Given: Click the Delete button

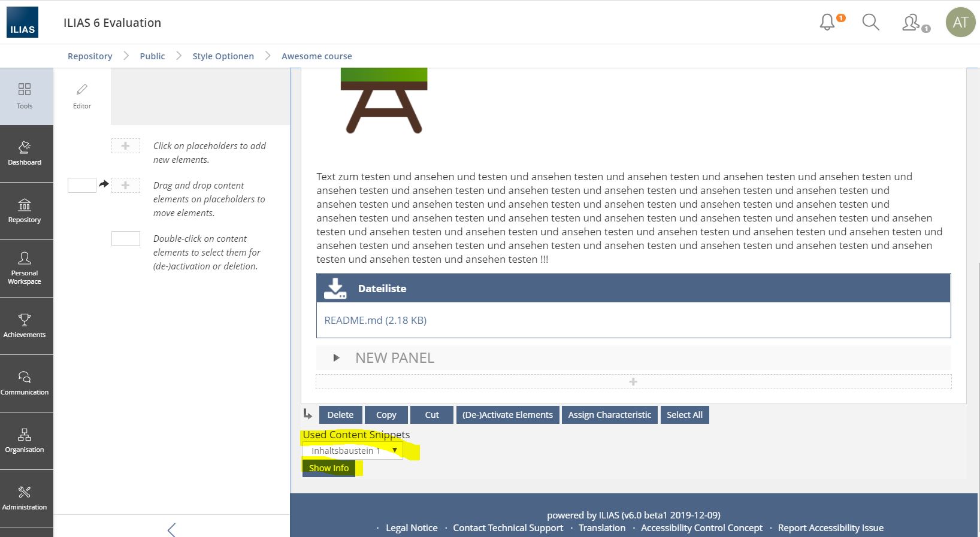Looking at the screenshot, I should coord(340,415).
